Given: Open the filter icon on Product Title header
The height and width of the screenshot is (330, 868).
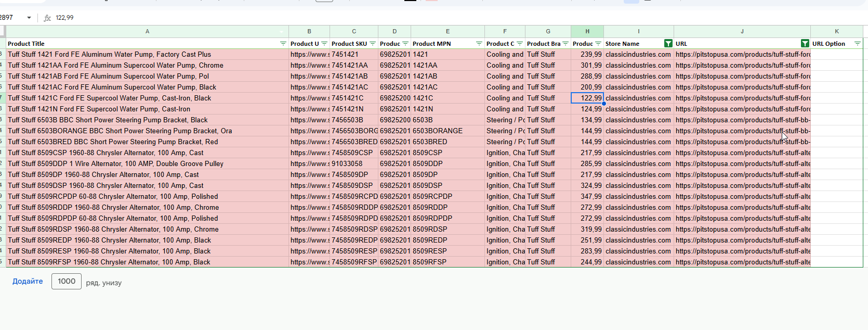Looking at the screenshot, I should pyautogui.click(x=283, y=44).
